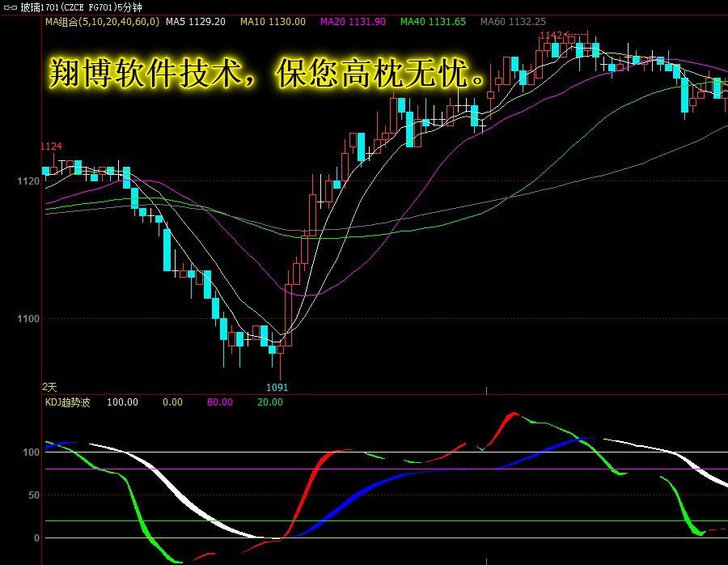Click the 50 level label on KDJ axis
This screenshot has width=728, height=565.
pos(34,495)
